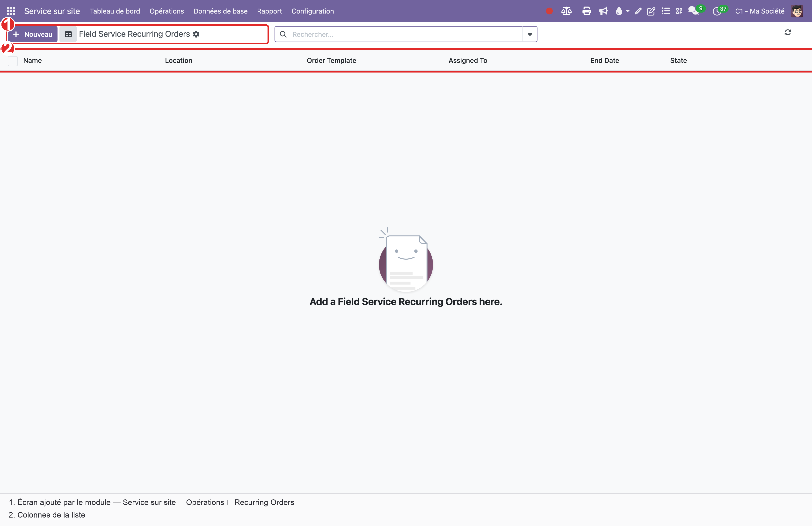
Task: Open the Opérations menu
Action: 167,11
